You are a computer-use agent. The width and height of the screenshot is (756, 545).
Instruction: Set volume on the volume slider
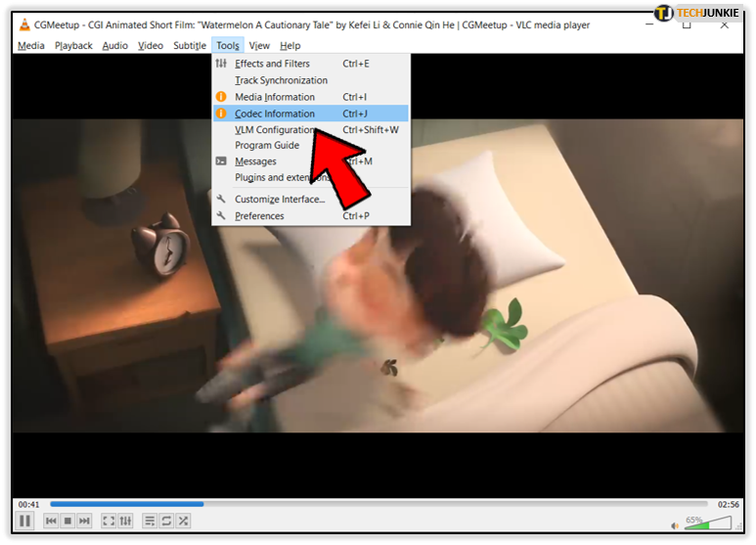pyautogui.click(x=708, y=522)
